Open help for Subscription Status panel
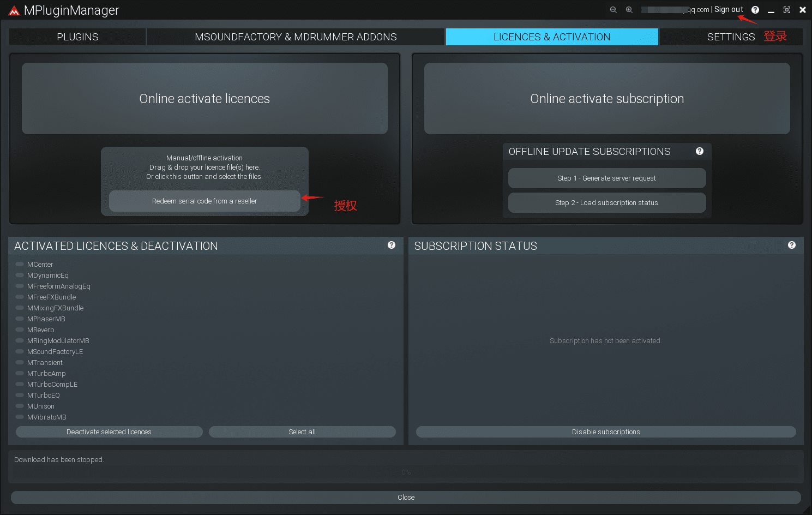The height and width of the screenshot is (515, 812). coord(792,245)
